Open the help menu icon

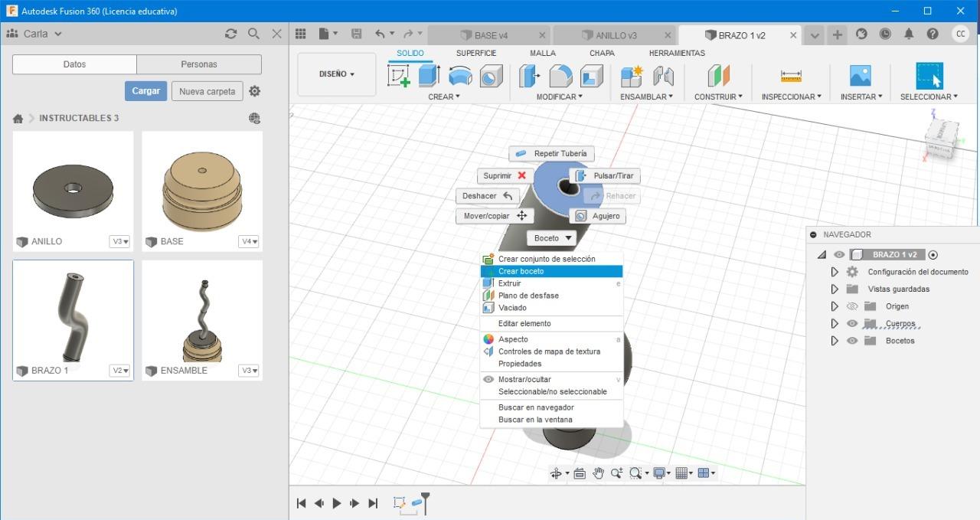pyautogui.click(x=933, y=34)
